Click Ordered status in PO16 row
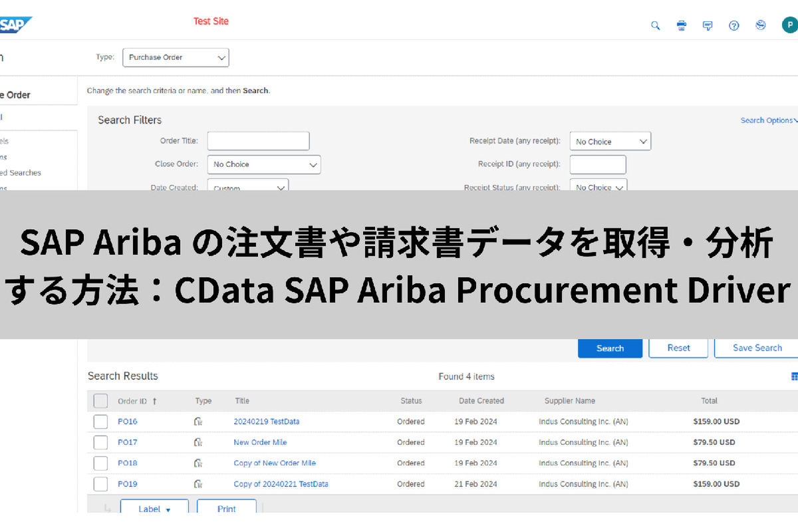This screenshot has width=798, height=532. click(x=411, y=422)
